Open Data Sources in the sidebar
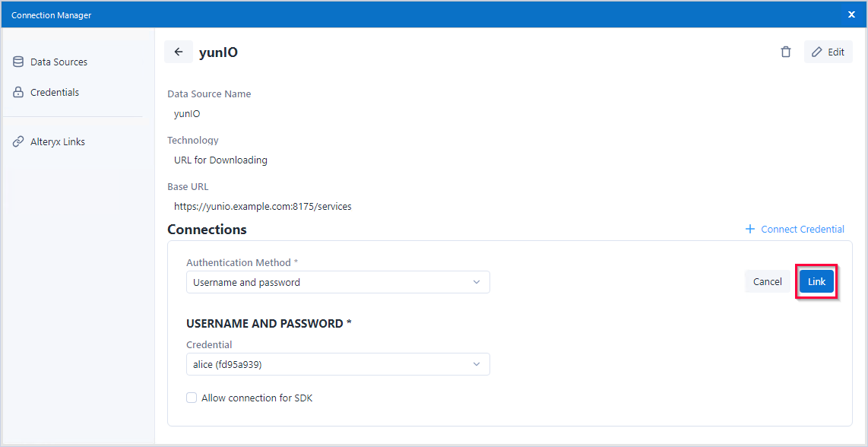This screenshot has height=447, width=868. [59, 62]
